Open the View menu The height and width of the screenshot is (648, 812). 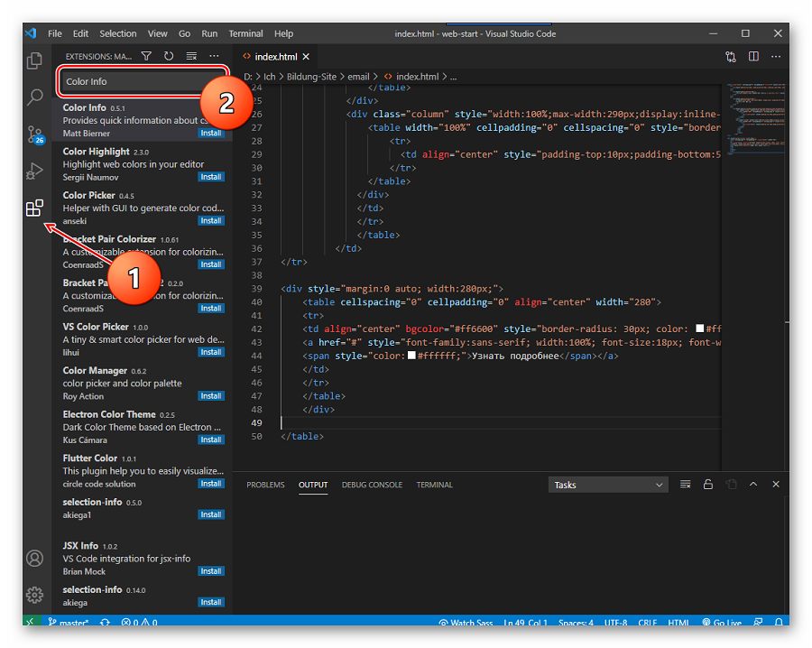pyautogui.click(x=157, y=33)
